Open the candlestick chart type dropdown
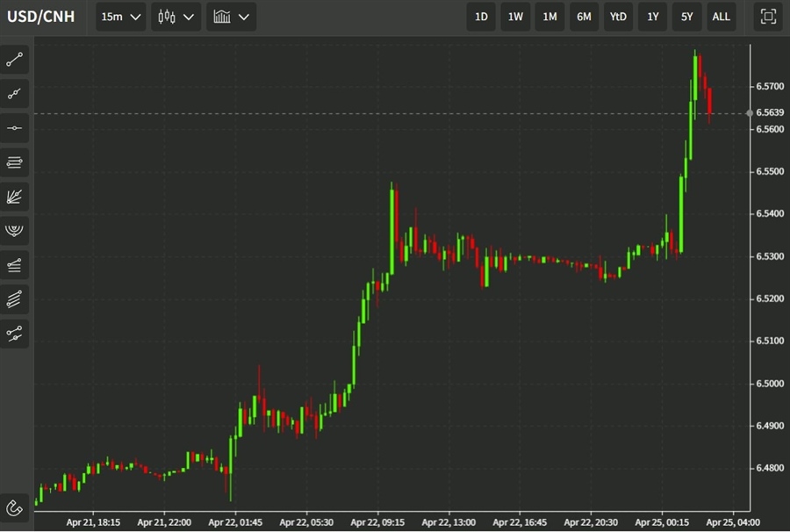The image size is (790, 532). click(176, 17)
